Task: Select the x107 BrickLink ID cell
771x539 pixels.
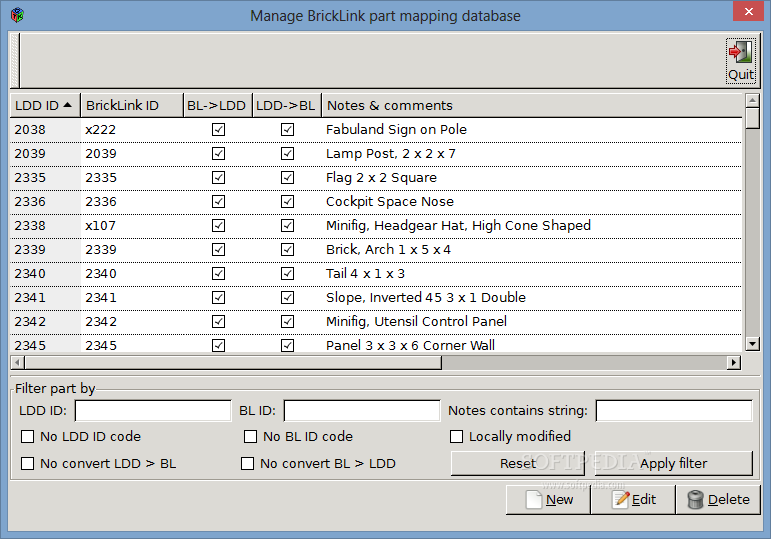Action: (132, 225)
